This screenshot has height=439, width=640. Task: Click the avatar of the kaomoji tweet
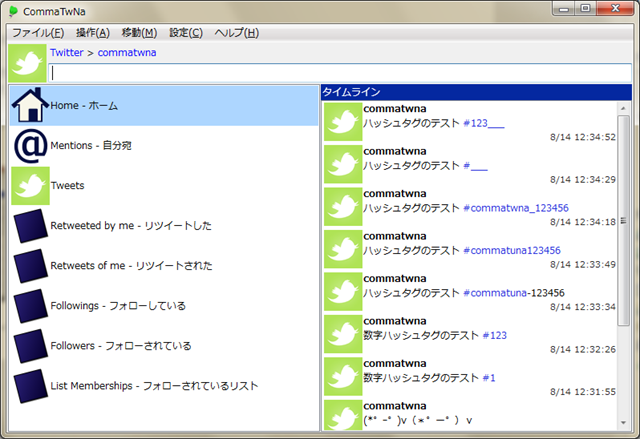tap(343, 415)
